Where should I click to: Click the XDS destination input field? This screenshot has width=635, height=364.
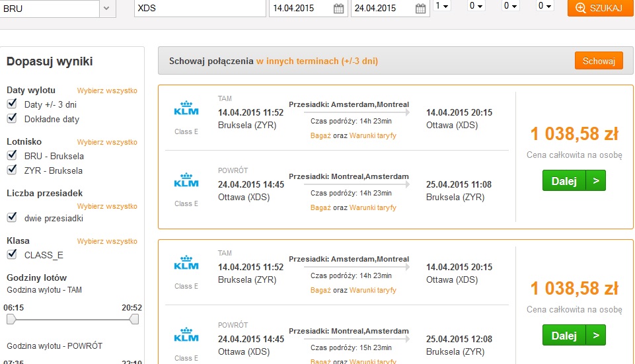pos(200,8)
